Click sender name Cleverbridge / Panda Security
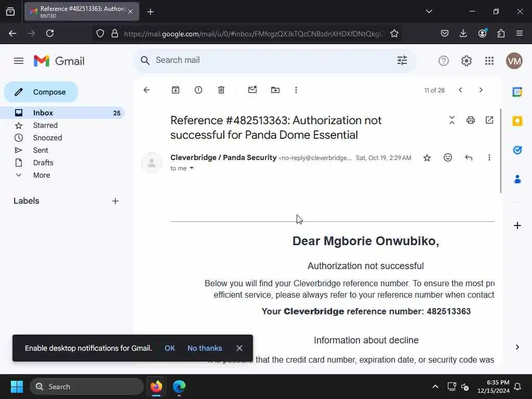Screen dimensions: 532x399 pyautogui.click(x=223, y=157)
